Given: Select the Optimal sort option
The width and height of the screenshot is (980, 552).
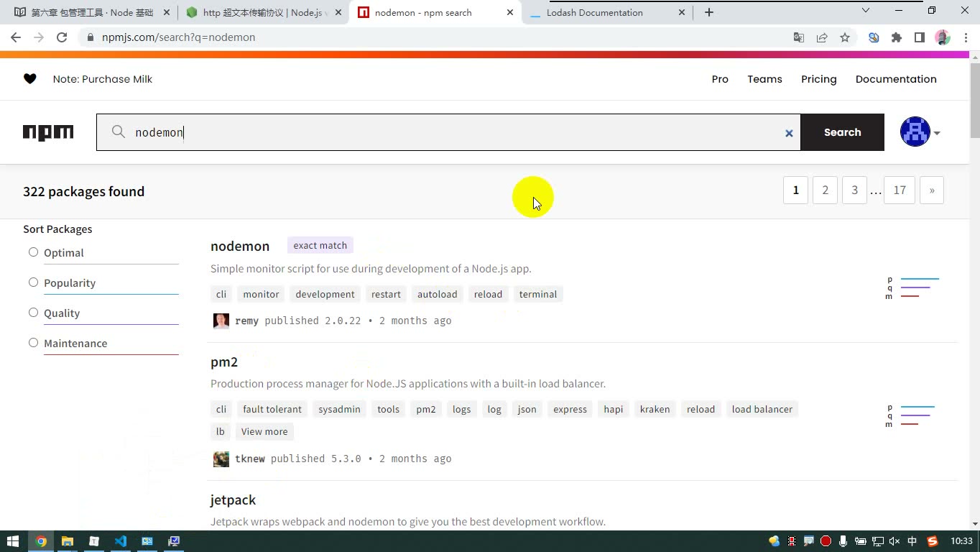Looking at the screenshot, I should coord(33,252).
